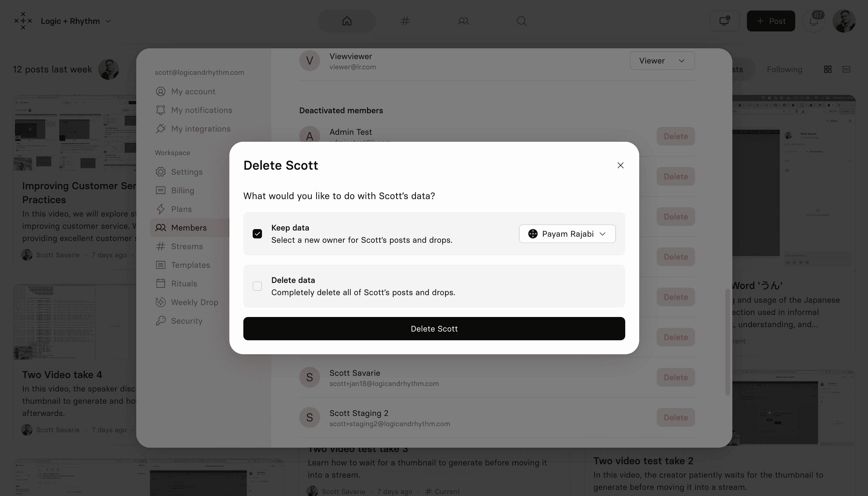
Task: Open Settings workspace menu item
Action: pyautogui.click(x=187, y=172)
